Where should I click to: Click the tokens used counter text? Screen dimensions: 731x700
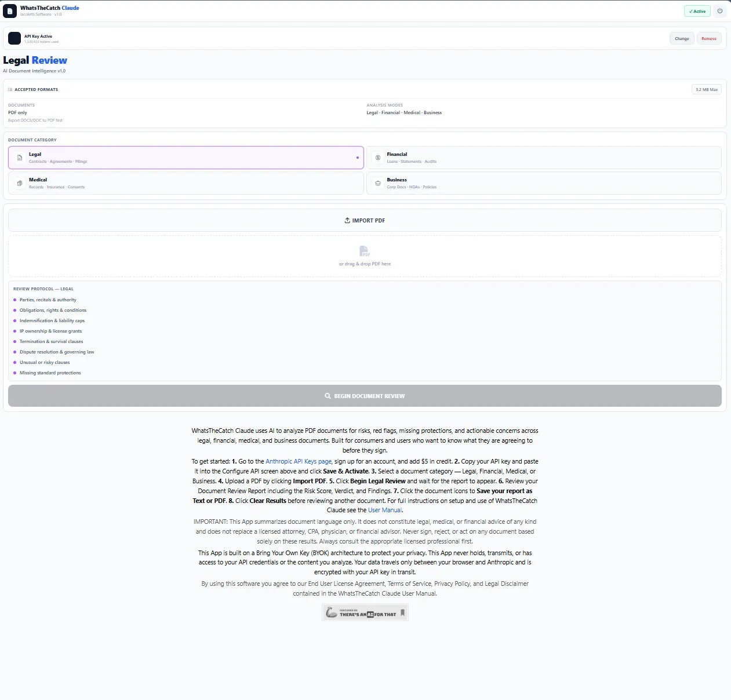point(41,42)
